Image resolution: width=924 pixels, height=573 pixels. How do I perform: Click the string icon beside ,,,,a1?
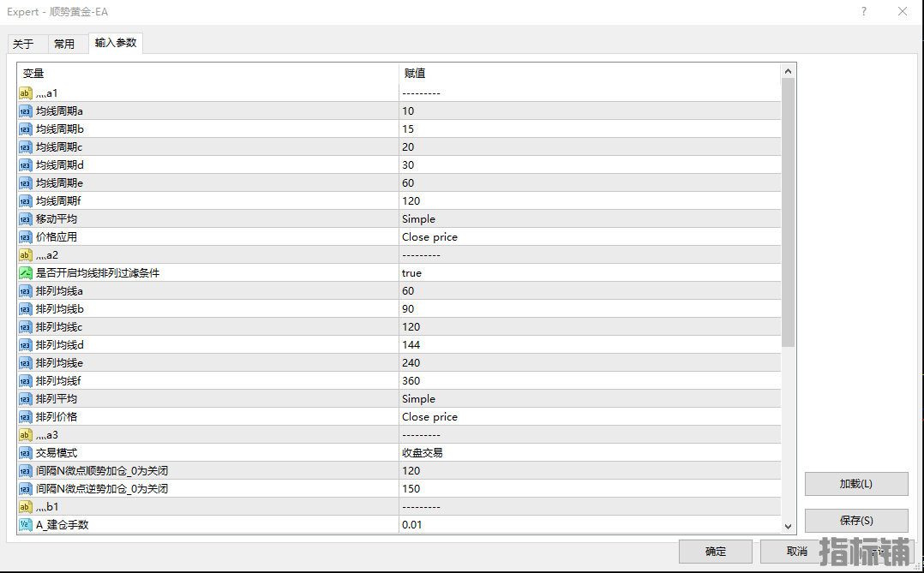click(x=26, y=93)
